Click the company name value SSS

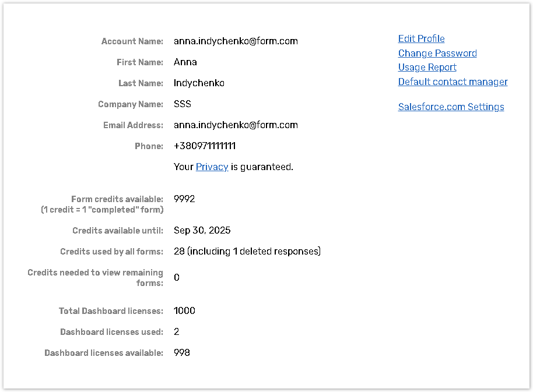[183, 104]
